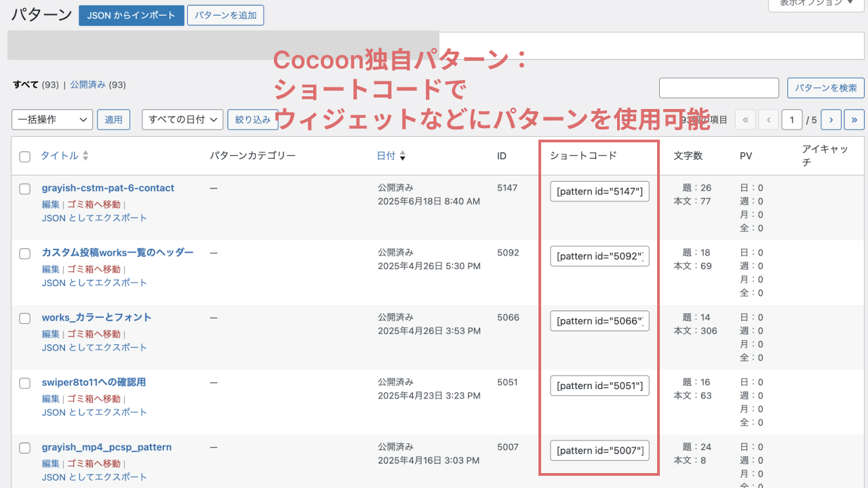
Task: Go to the next page arrow
Action: tap(831, 119)
